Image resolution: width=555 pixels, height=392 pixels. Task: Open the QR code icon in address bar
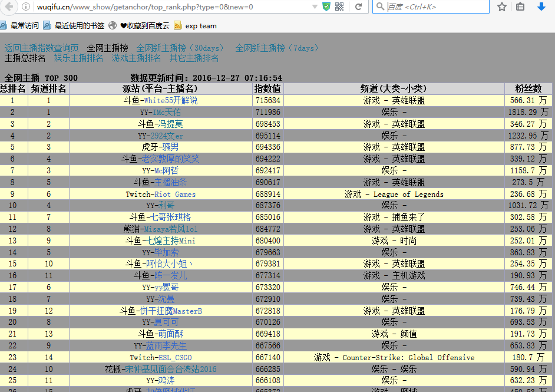339,7
